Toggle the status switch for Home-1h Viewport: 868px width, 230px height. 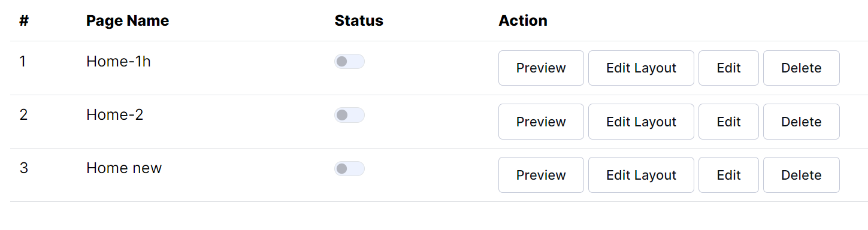coord(349,61)
